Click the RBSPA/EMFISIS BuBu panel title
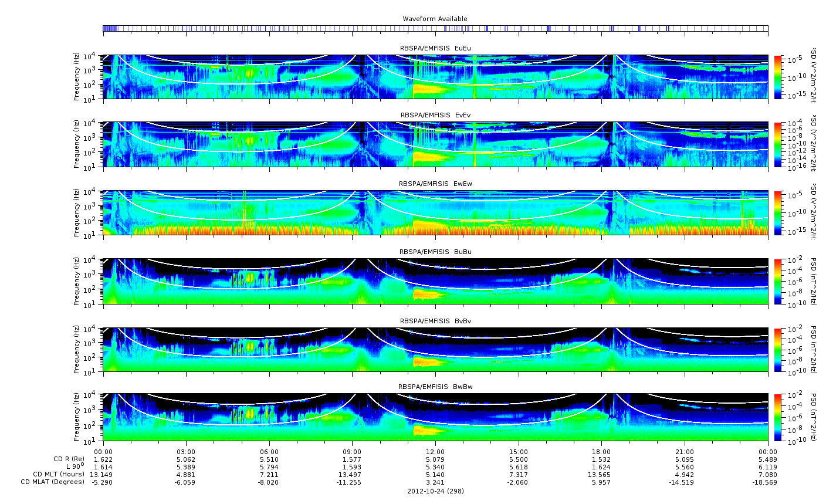The height and width of the screenshot is (504, 826). click(435, 252)
